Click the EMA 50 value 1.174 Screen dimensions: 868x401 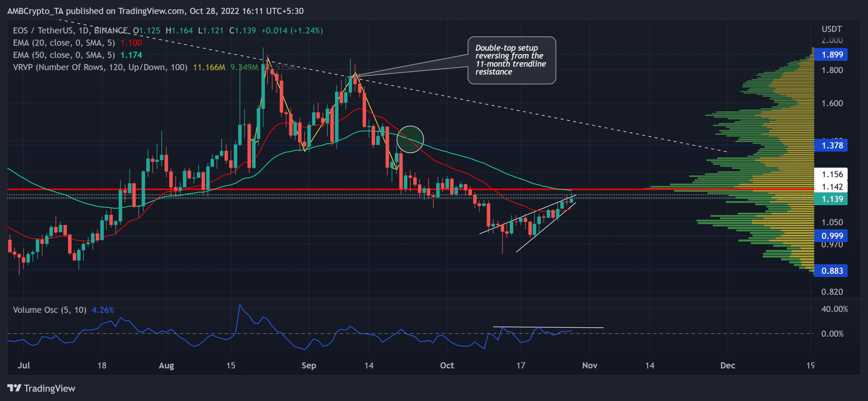[131, 55]
